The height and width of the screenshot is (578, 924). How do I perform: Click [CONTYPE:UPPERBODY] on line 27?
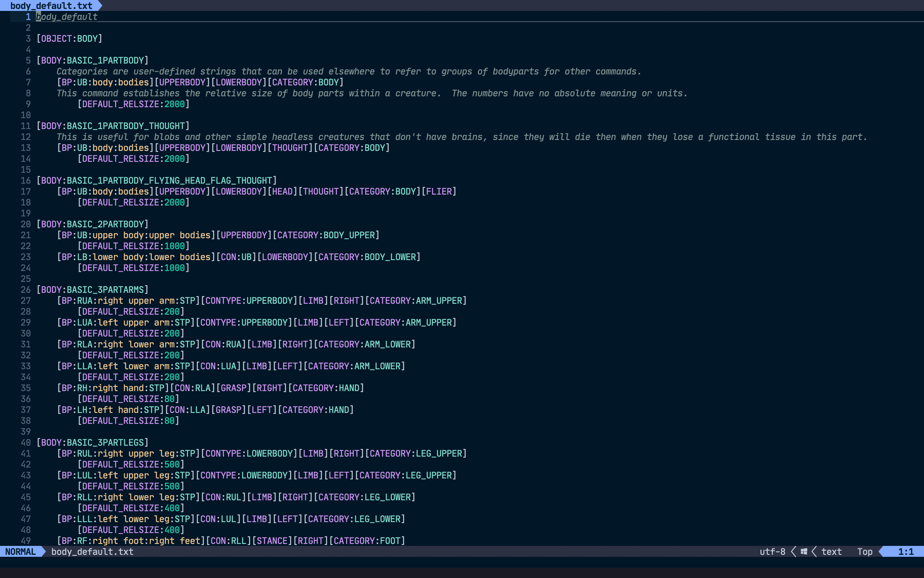pyautogui.click(x=249, y=301)
